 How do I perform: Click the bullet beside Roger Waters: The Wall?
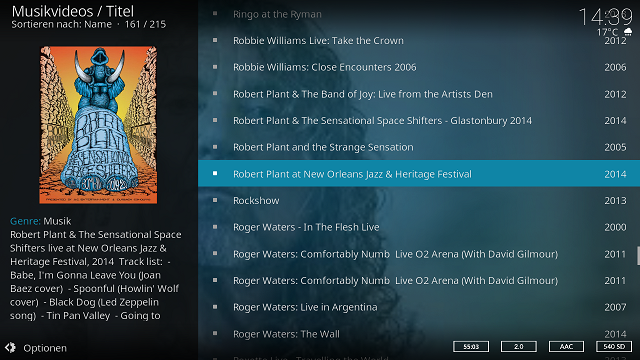(215, 333)
